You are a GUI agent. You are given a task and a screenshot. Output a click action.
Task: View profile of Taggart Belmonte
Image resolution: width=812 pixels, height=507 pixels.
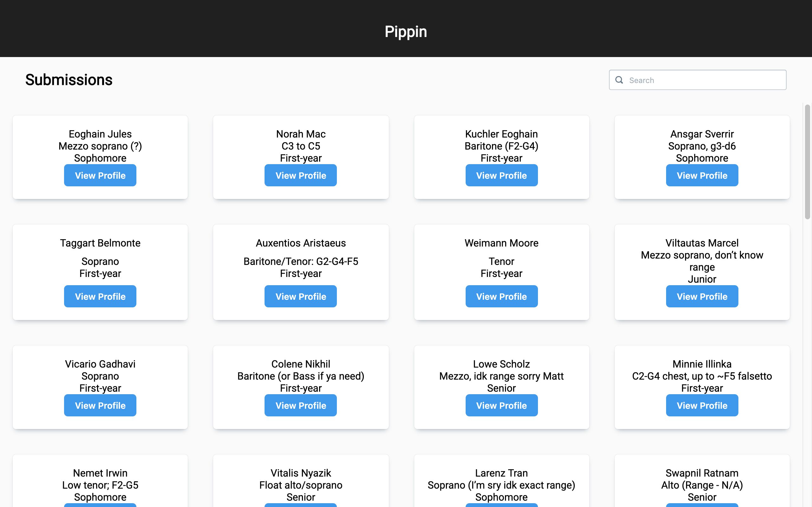click(x=100, y=296)
